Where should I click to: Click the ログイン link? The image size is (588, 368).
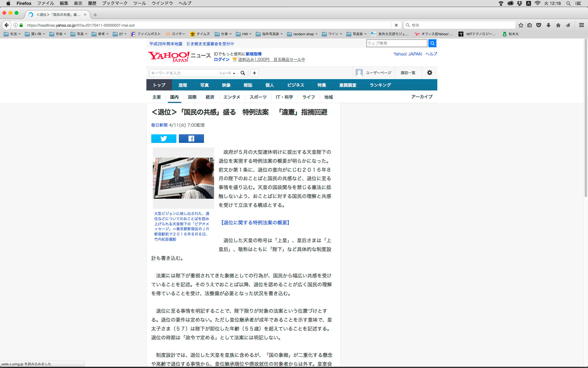[x=221, y=59]
